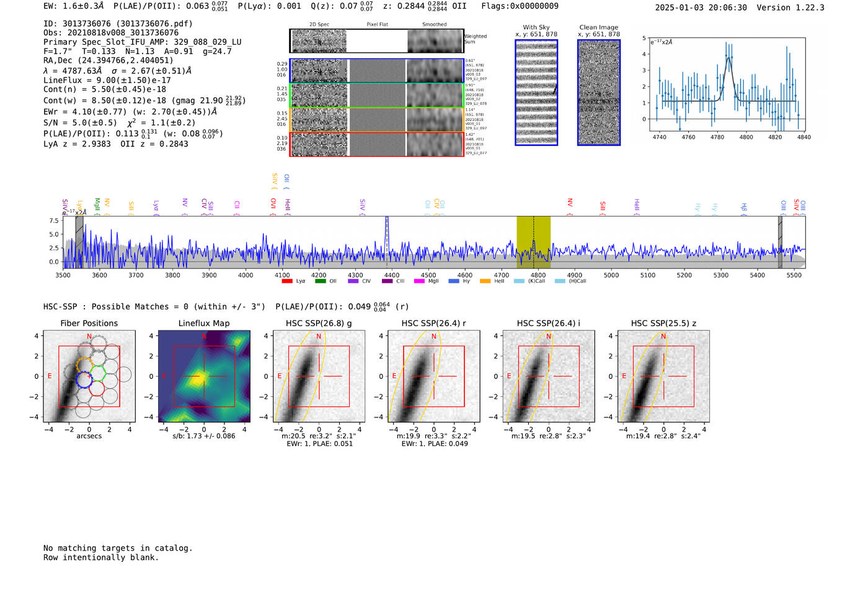Select the ID: 3013736076 line
Image resolution: width=868 pixels, height=591 pixels.
tap(118, 24)
